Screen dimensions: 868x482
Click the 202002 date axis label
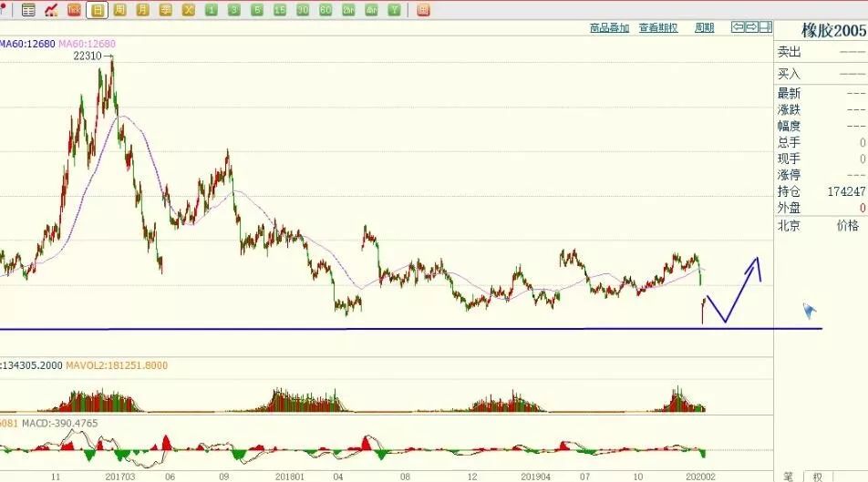click(700, 477)
